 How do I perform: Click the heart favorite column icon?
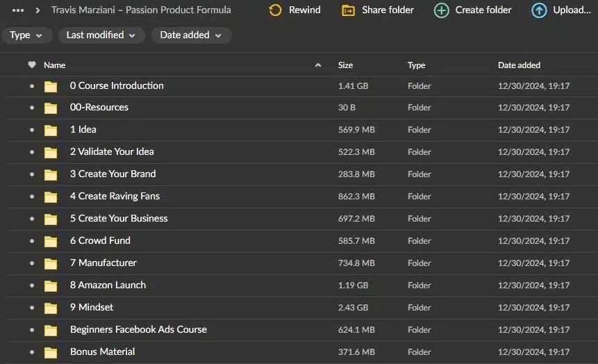pos(32,65)
